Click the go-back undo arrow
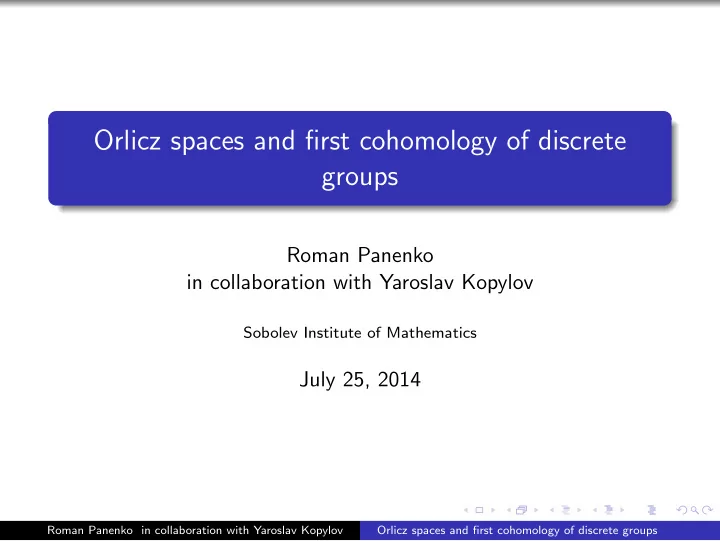 (x=682, y=510)
